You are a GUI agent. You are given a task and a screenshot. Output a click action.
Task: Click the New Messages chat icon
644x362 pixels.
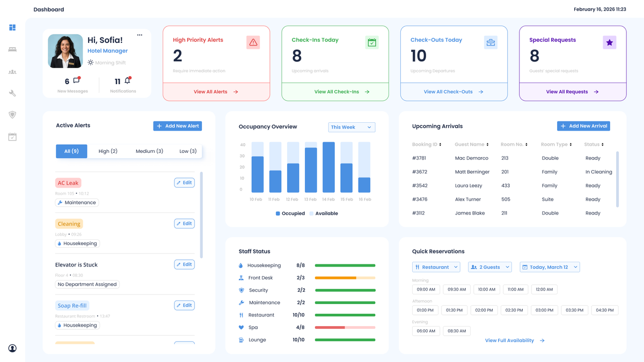[x=76, y=81]
